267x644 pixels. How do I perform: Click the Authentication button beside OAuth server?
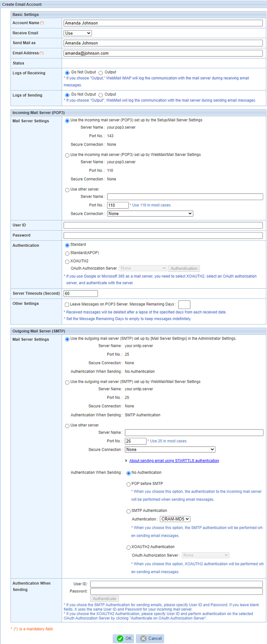click(184, 269)
